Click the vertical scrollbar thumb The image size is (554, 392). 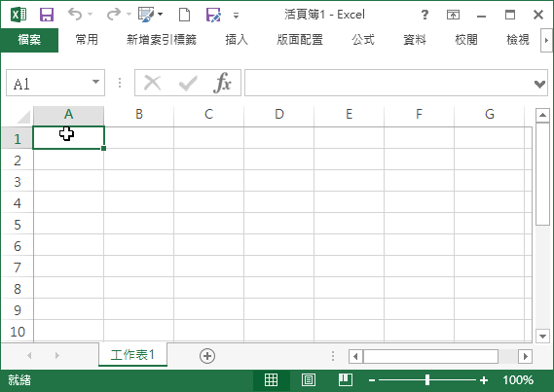[x=542, y=174]
